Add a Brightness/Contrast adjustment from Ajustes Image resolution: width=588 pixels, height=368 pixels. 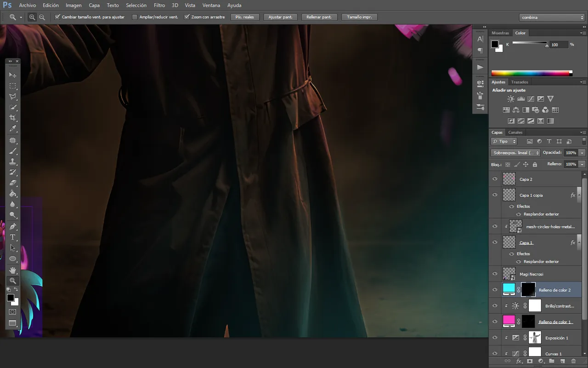click(x=511, y=99)
